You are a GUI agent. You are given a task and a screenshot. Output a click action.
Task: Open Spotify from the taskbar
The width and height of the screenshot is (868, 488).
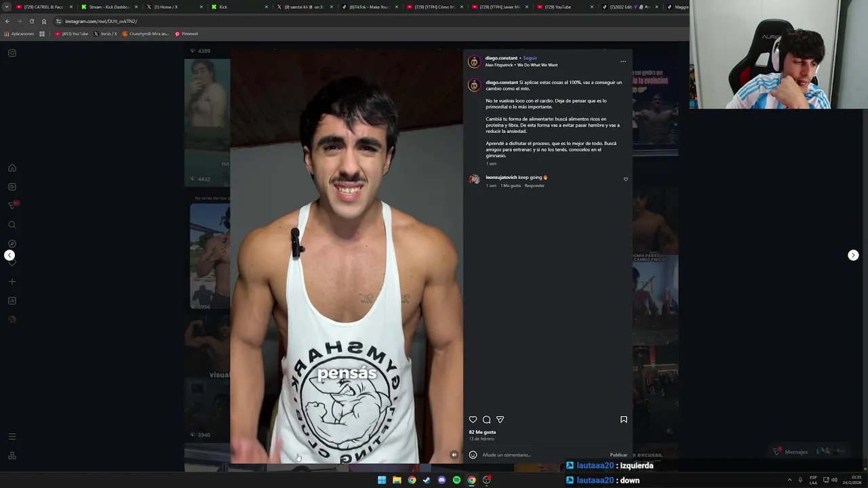456,480
